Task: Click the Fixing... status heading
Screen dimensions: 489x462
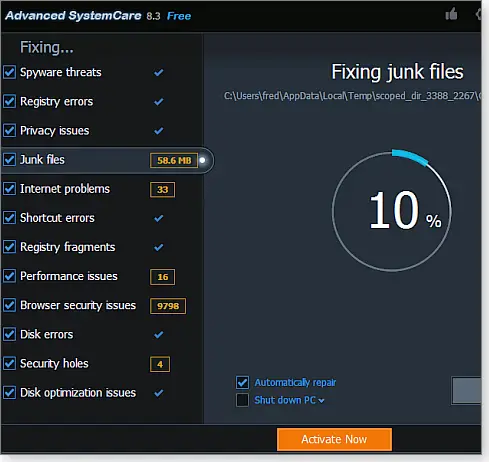Action: [x=47, y=47]
